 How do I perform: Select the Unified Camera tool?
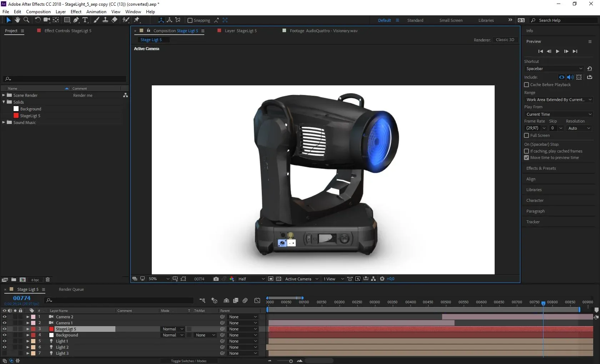(x=46, y=20)
